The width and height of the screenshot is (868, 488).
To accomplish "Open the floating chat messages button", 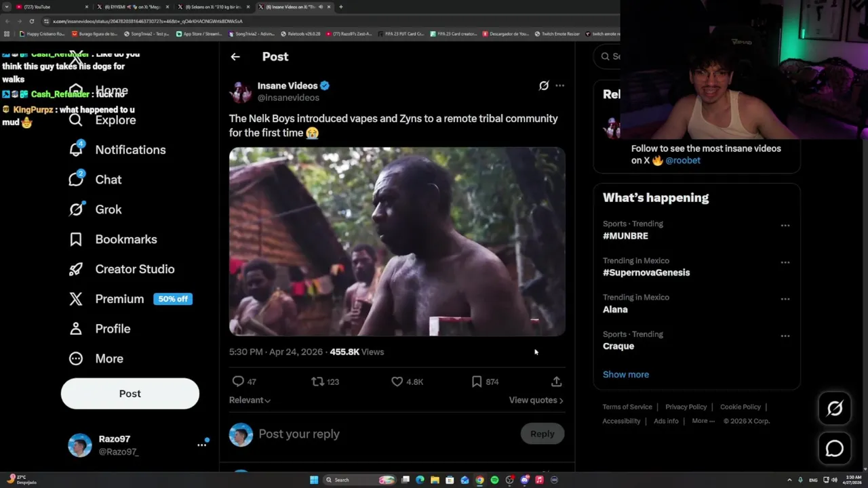I will click(835, 449).
